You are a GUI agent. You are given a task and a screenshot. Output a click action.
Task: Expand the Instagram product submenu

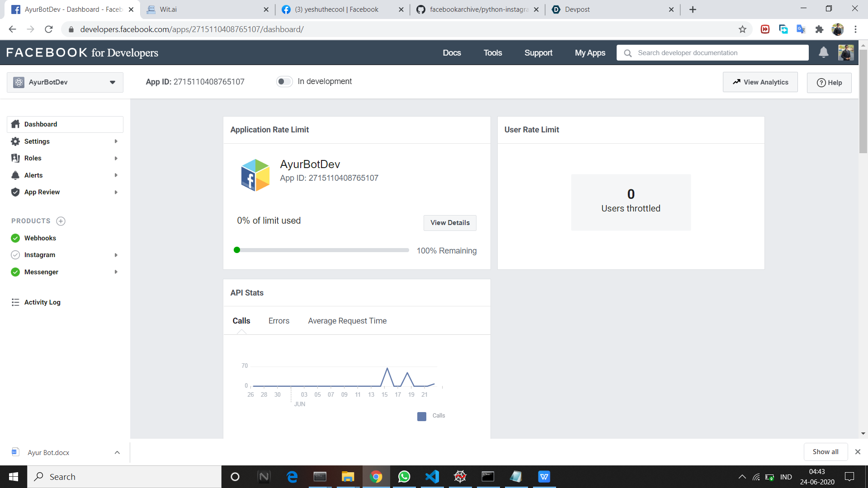[116, 255]
